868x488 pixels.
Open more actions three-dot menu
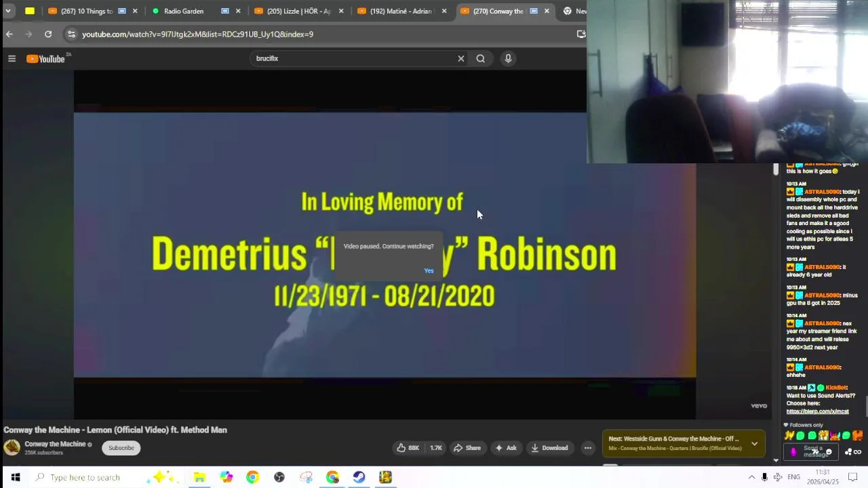pos(588,447)
